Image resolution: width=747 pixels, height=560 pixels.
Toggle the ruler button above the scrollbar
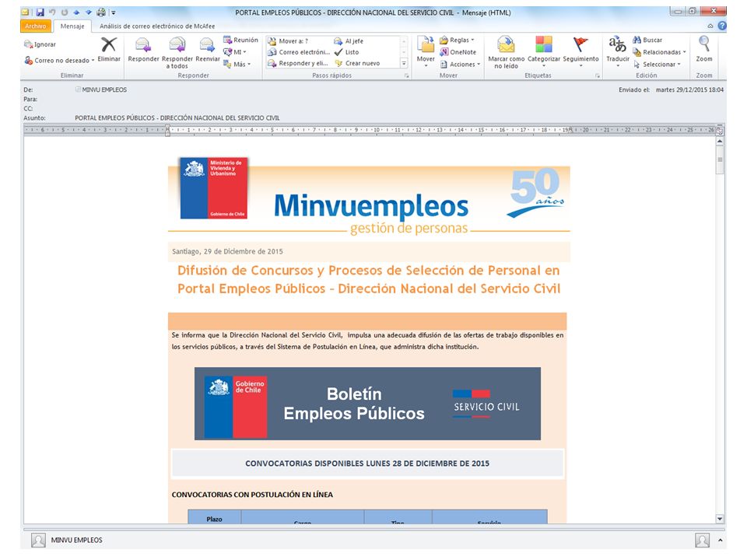point(720,131)
